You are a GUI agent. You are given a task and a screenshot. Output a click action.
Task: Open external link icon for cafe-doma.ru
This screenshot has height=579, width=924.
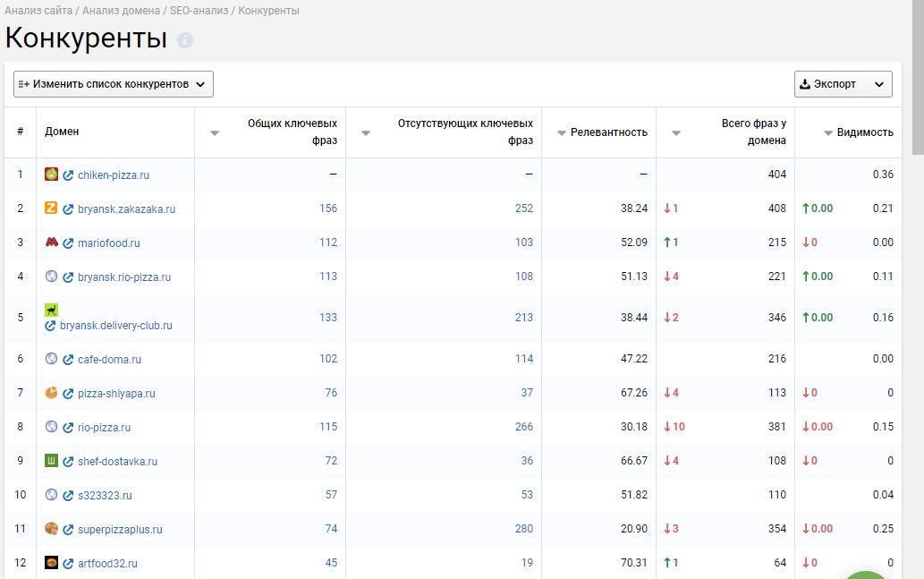tap(68, 360)
